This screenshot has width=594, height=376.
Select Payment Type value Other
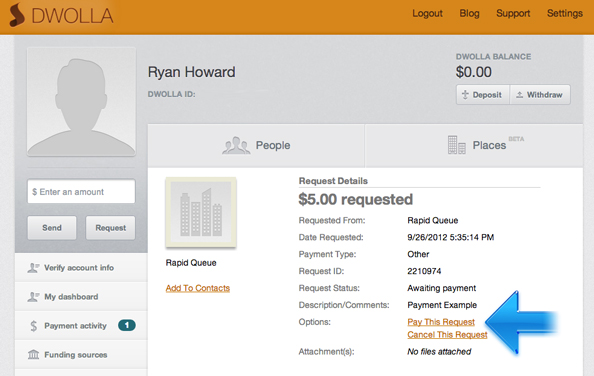click(418, 254)
